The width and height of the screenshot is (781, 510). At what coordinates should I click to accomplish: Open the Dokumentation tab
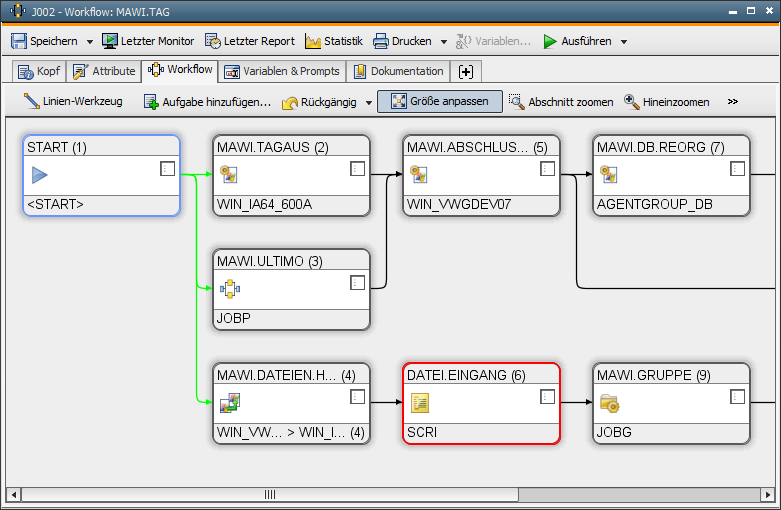(x=398, y=71)
